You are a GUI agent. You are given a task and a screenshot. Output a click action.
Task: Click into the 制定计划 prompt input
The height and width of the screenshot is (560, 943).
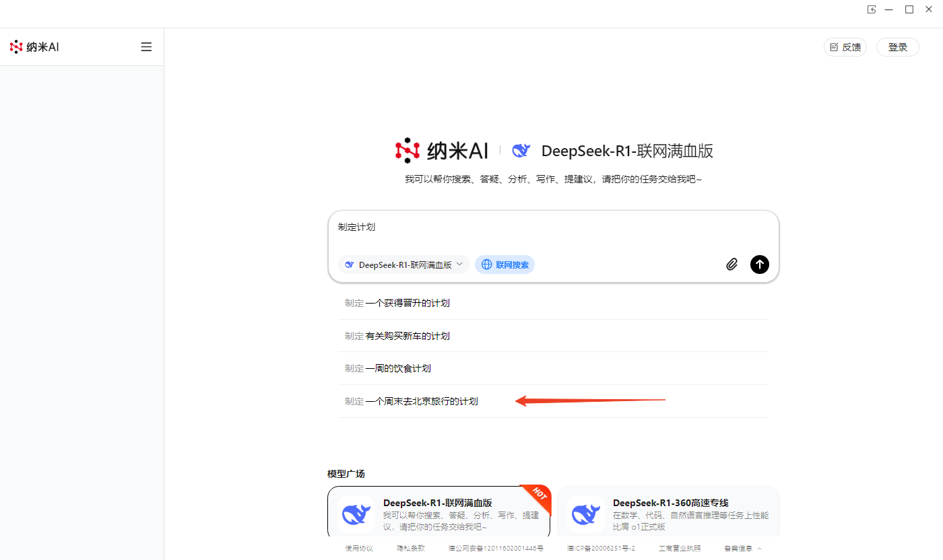[x=553, y=228]
